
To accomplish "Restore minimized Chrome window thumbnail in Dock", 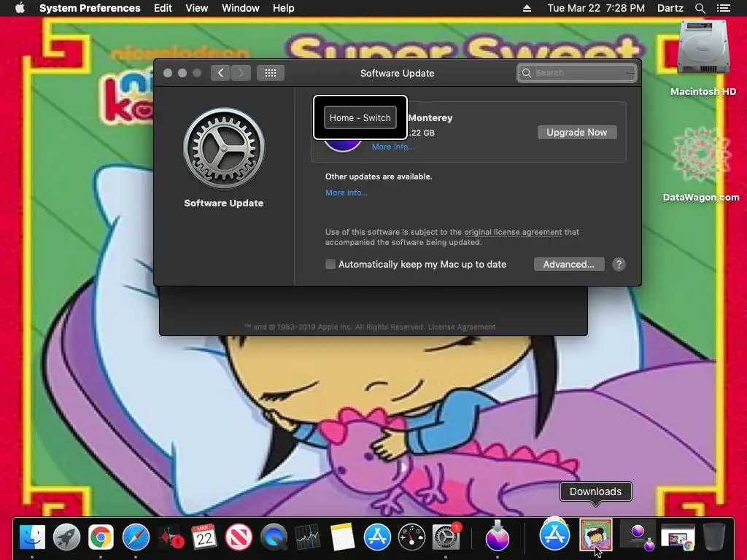I will (678, 537).
